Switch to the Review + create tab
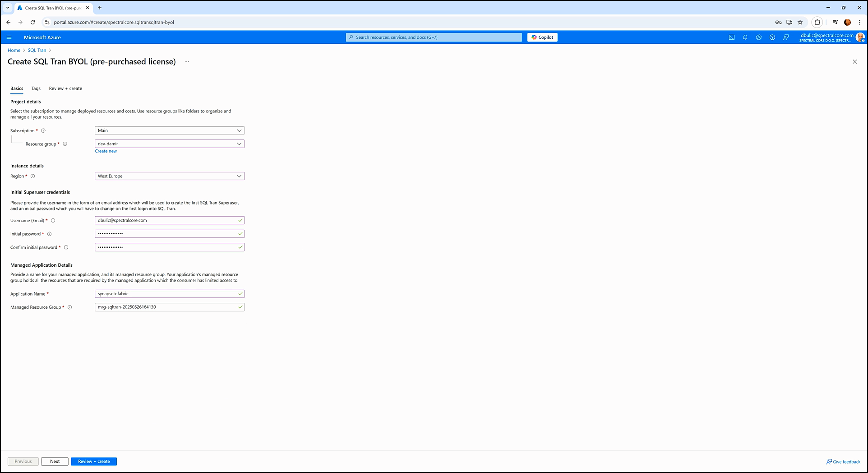The height and width of the screenshot is (473, 868). pyautogui.click(x=65, y=88)
